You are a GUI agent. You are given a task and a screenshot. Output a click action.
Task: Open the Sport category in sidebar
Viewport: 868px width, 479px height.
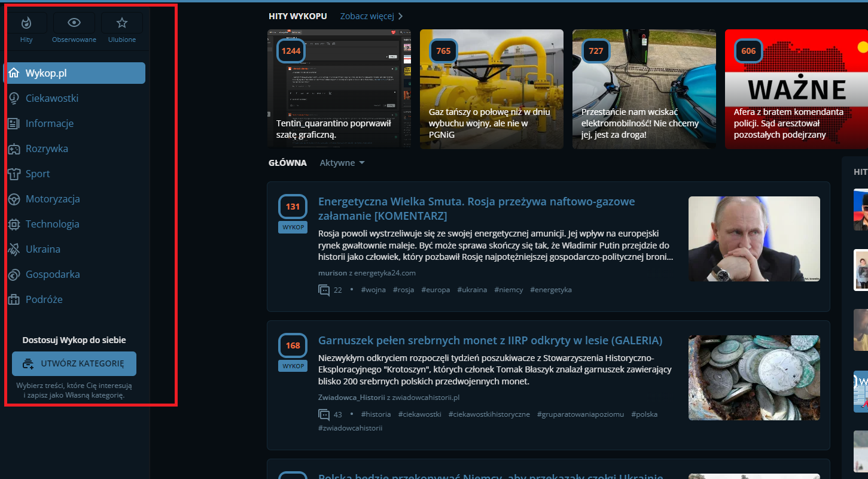37,174
